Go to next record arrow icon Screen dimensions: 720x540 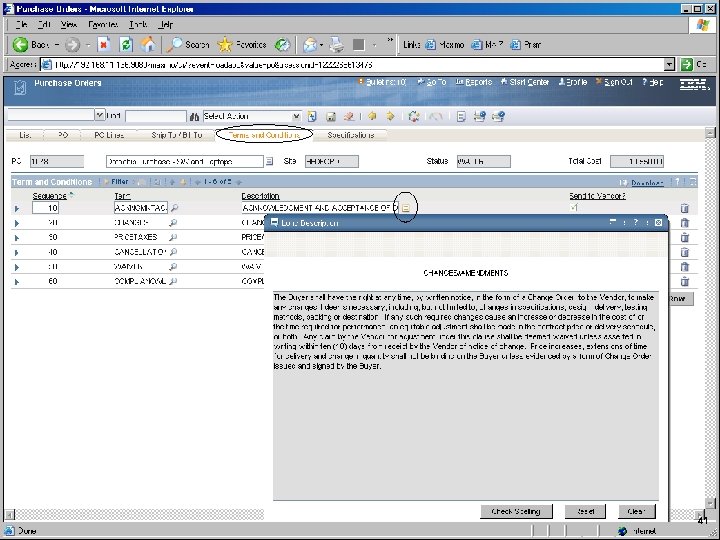click(390, 116)
